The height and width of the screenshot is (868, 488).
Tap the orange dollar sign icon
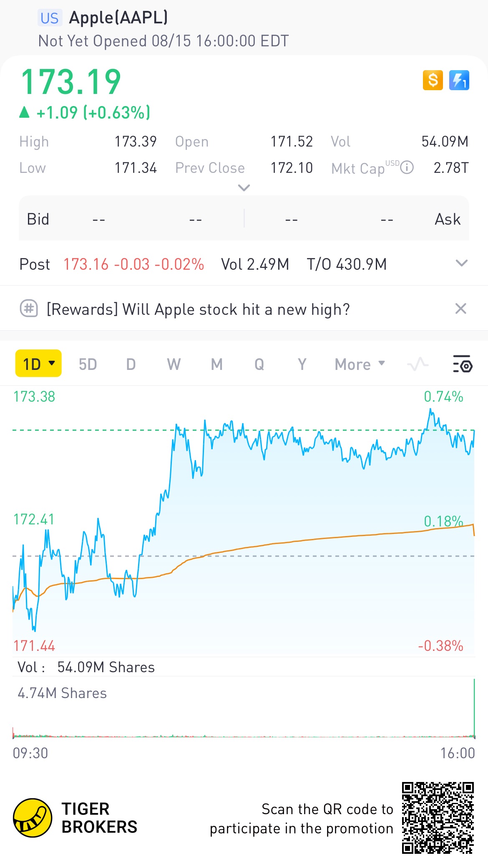pos(433,80)
